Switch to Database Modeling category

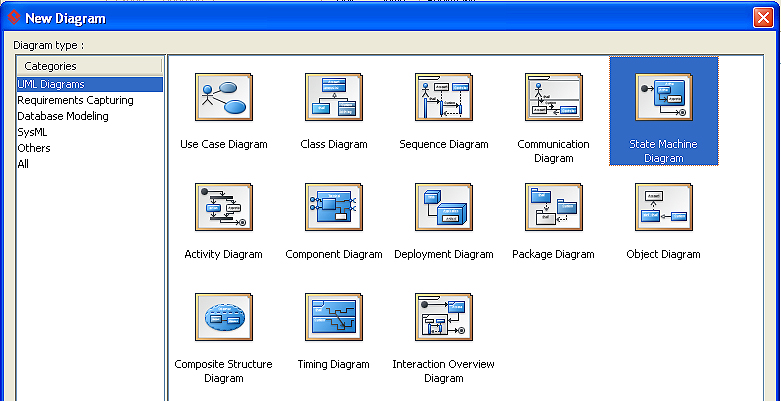63,116
